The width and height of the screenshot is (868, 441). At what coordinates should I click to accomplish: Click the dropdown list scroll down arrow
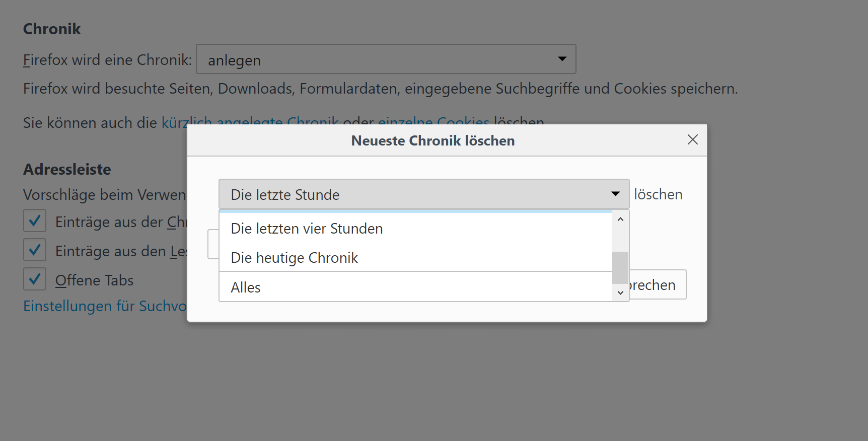620,292
